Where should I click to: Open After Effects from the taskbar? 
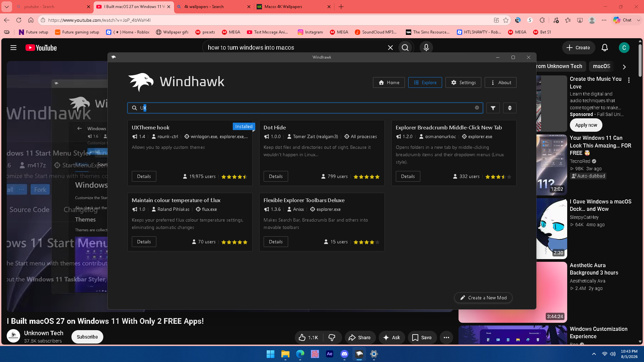point(329,354)
